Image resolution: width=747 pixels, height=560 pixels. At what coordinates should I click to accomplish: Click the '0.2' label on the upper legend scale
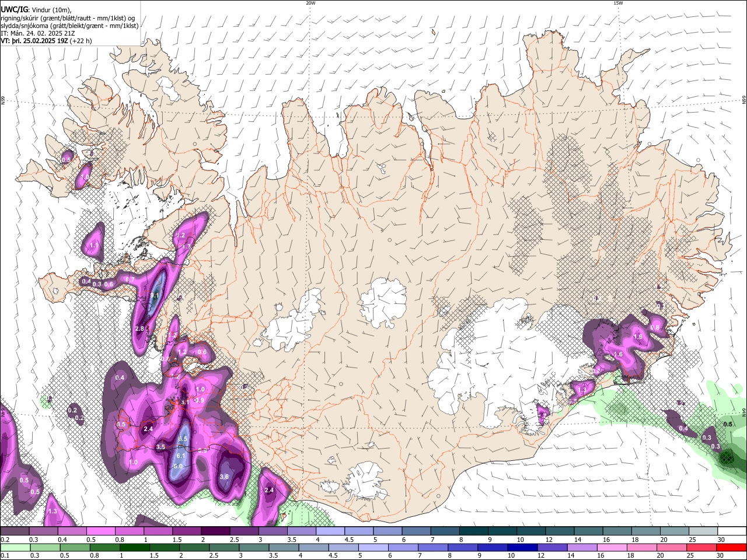(x=5, y=540)
